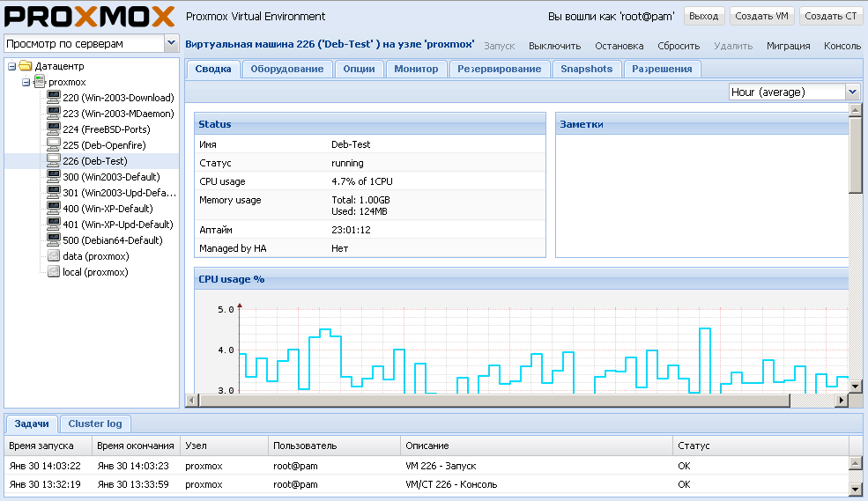Click the task log scroll up arrow

[856, 463]
